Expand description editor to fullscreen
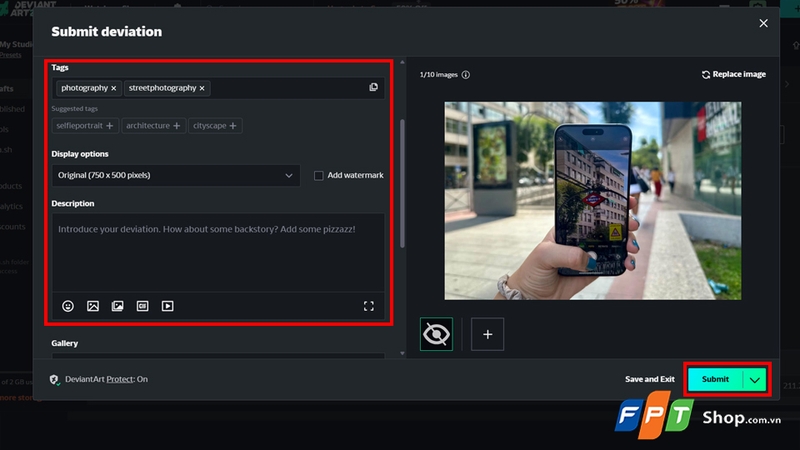800x450 pixels. pyautogui.click(x=368, y=306)
